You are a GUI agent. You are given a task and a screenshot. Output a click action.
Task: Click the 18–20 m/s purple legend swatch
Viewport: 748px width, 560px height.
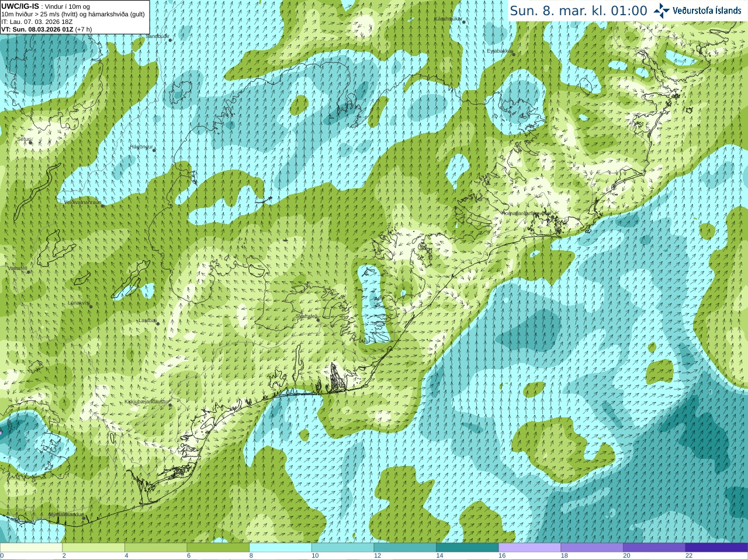point(592,548)
